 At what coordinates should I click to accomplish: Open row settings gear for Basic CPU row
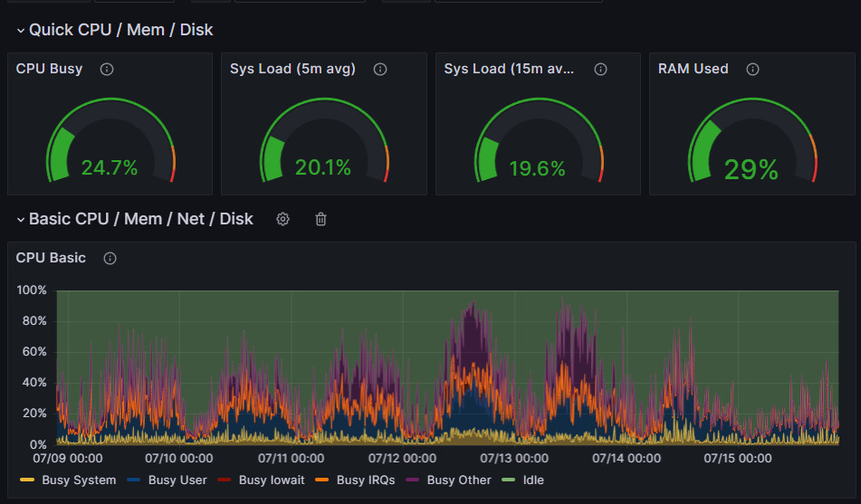click(x=282, y=219)
